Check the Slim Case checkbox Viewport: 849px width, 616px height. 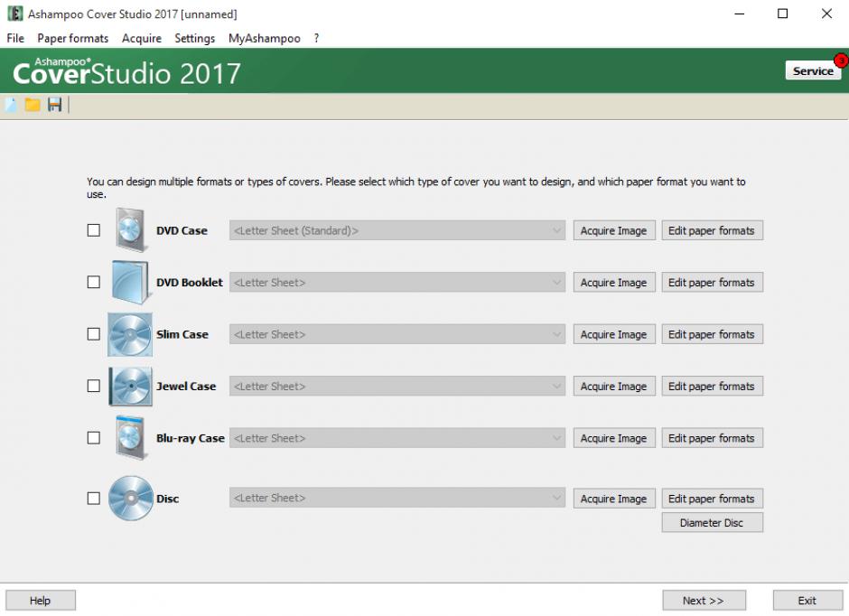click(x=94, y=334)
